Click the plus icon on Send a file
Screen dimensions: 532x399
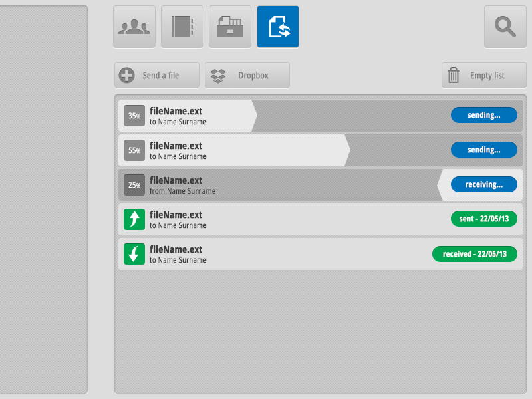point(126,74)
